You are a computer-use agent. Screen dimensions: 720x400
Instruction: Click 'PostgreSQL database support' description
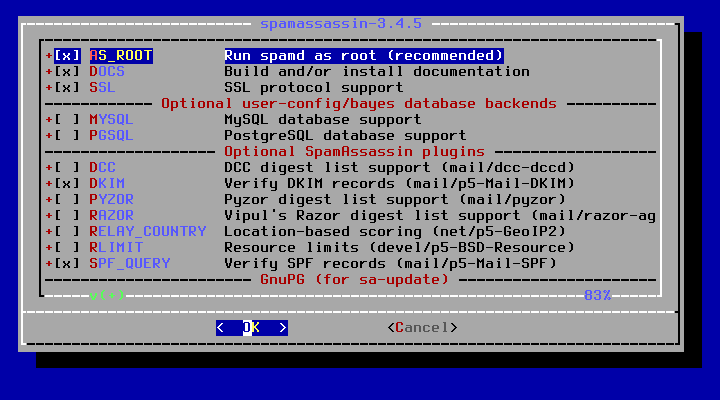[345, 135]
